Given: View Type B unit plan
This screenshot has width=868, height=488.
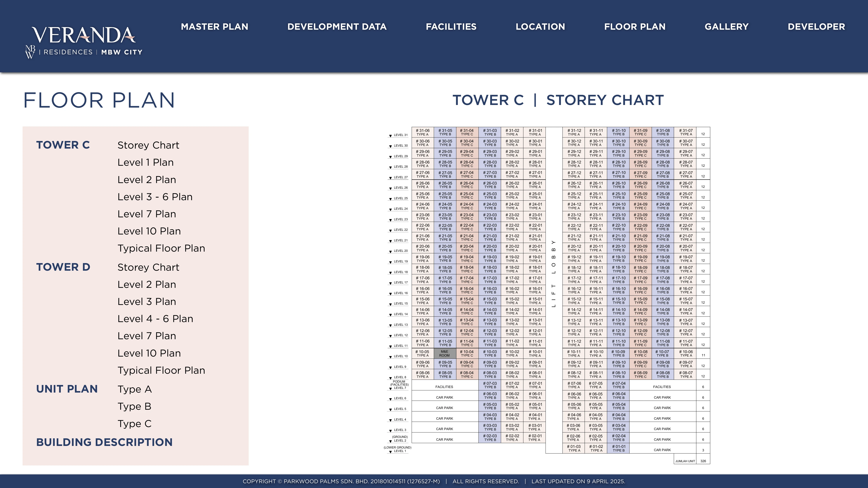Looking at the screenshot, I should [134, 406].
